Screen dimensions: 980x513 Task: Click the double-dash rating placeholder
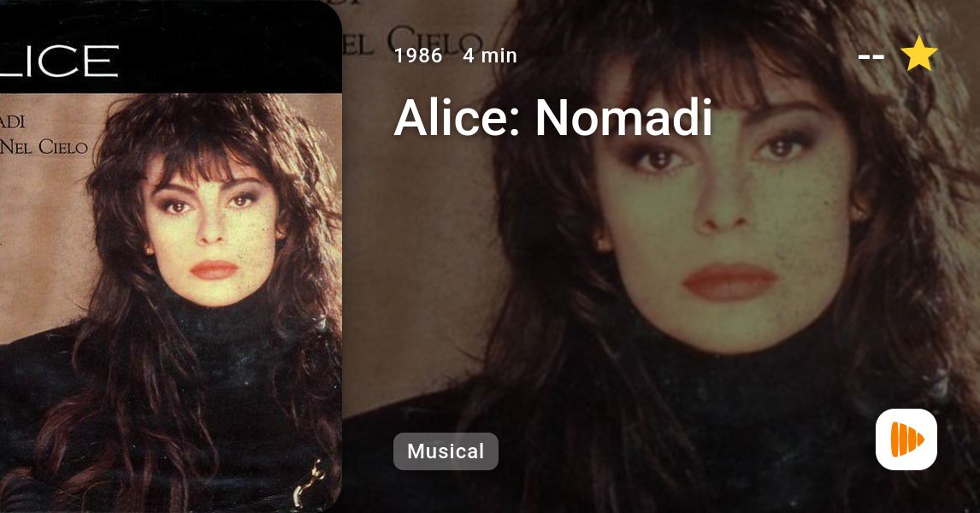(x=871, y=57)
